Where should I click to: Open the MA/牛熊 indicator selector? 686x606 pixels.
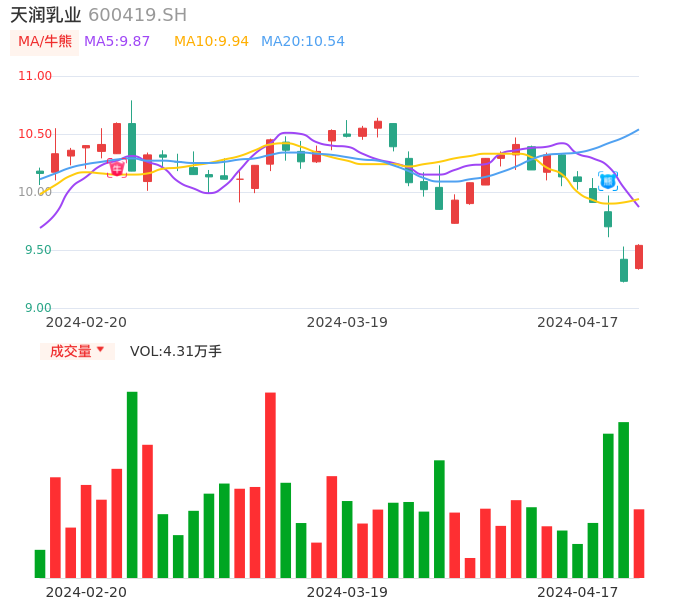point(44,42)
